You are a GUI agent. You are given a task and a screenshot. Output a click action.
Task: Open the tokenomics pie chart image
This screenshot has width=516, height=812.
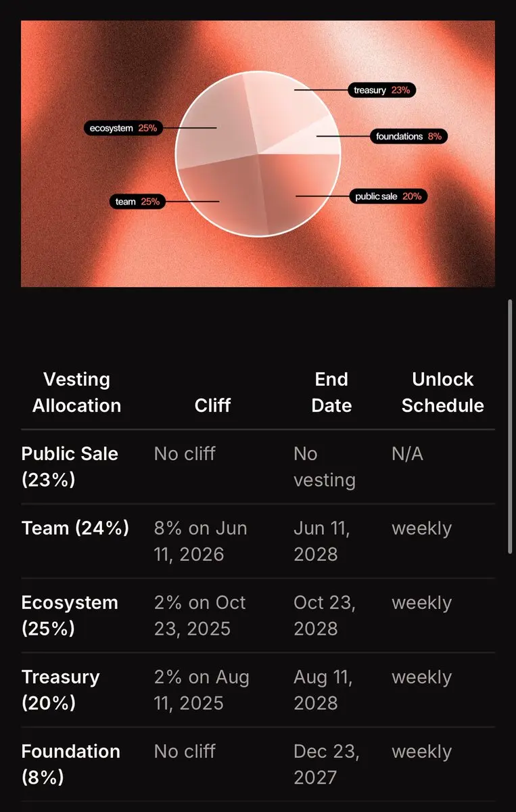tap(258, 154)
